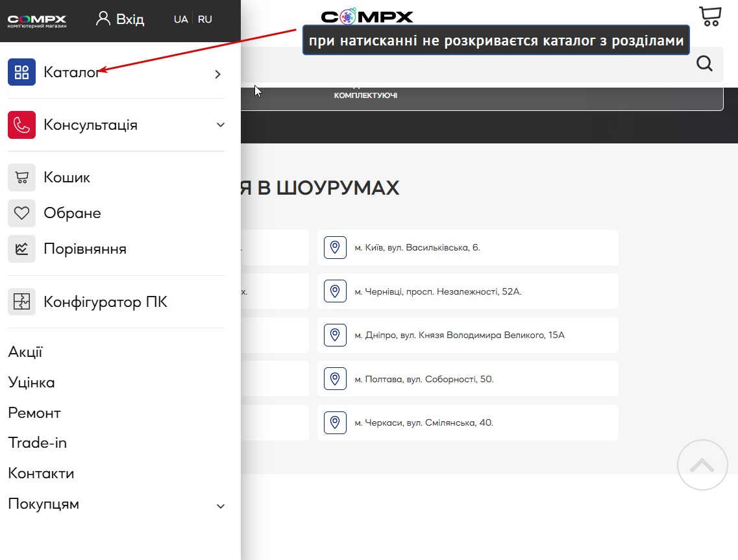Open the Trade-in link
The height and width of the screenshot is (560, 738).
pyautogui.click(x=38, y=443)
